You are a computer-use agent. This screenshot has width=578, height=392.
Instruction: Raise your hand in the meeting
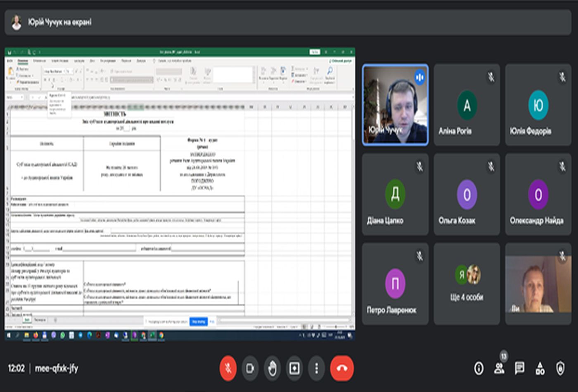(272, 368)
